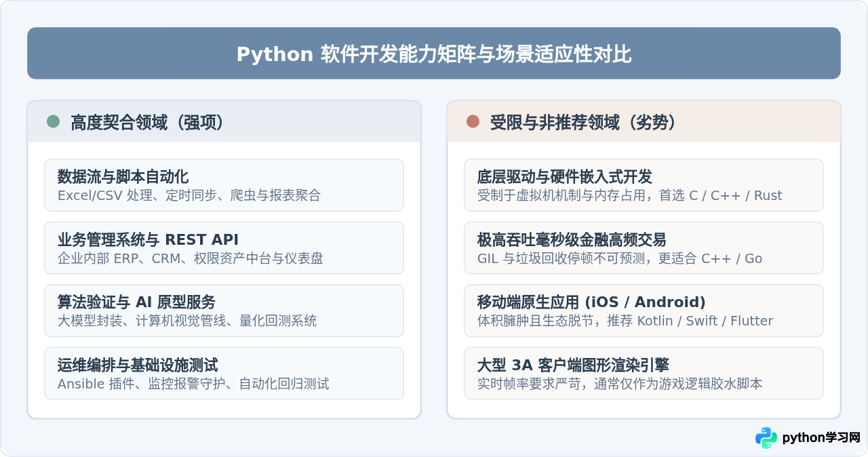Click the 数据流与脚本自动化 card title
The height and width of the screenshot is (457, 868).
pyautogui.click(x=123, y=177)
